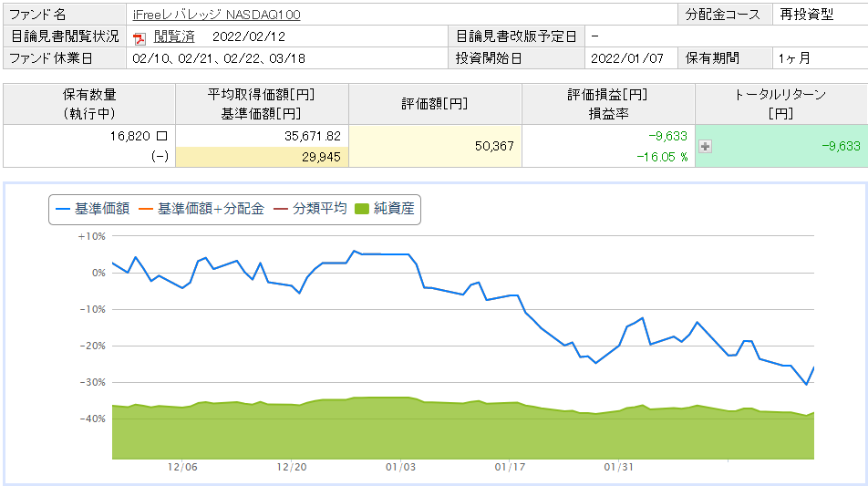Click the (-) pending quantity value
This screenshot has height=486, width=868.
click(x=160, y=157)
